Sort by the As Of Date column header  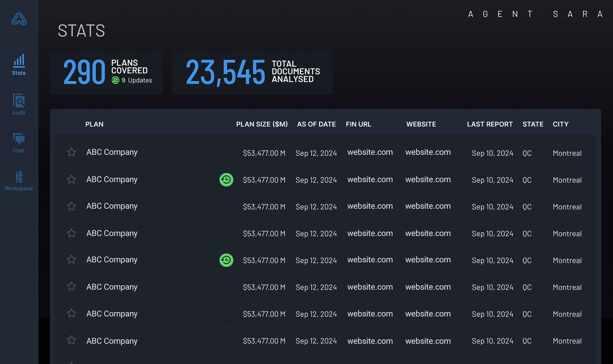[x=316, y=124]
